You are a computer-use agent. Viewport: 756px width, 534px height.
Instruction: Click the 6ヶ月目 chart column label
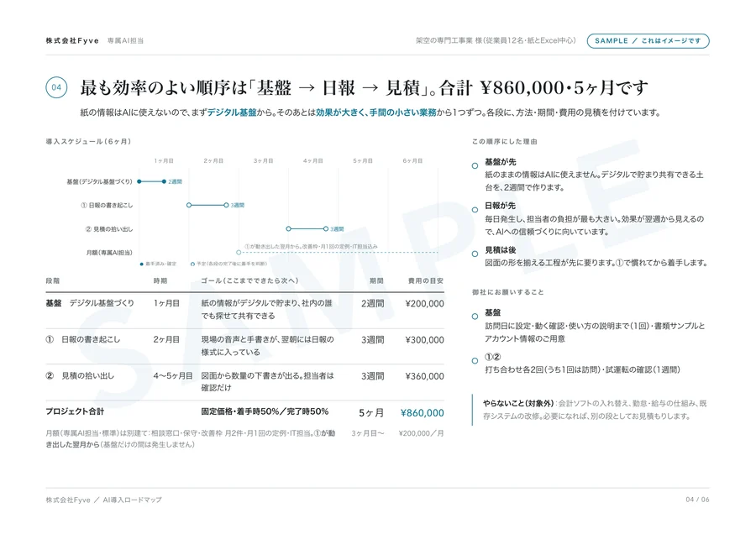(412, 161)
